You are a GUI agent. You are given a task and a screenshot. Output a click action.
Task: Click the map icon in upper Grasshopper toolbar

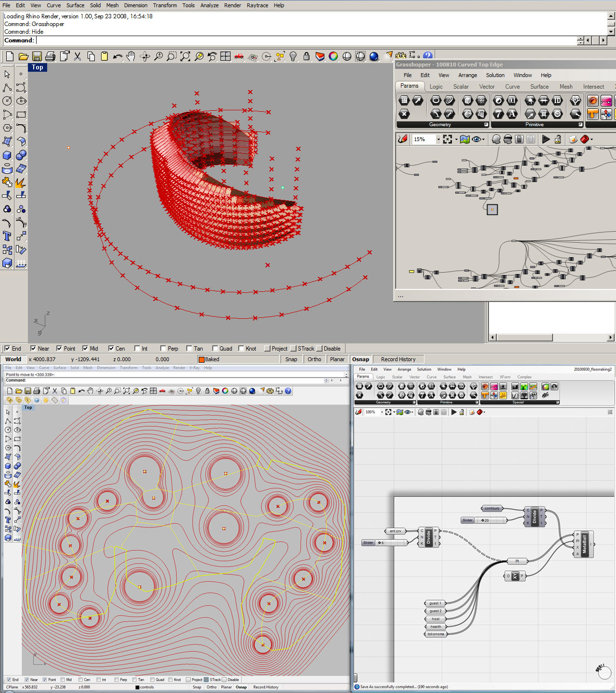pos(464,139)
